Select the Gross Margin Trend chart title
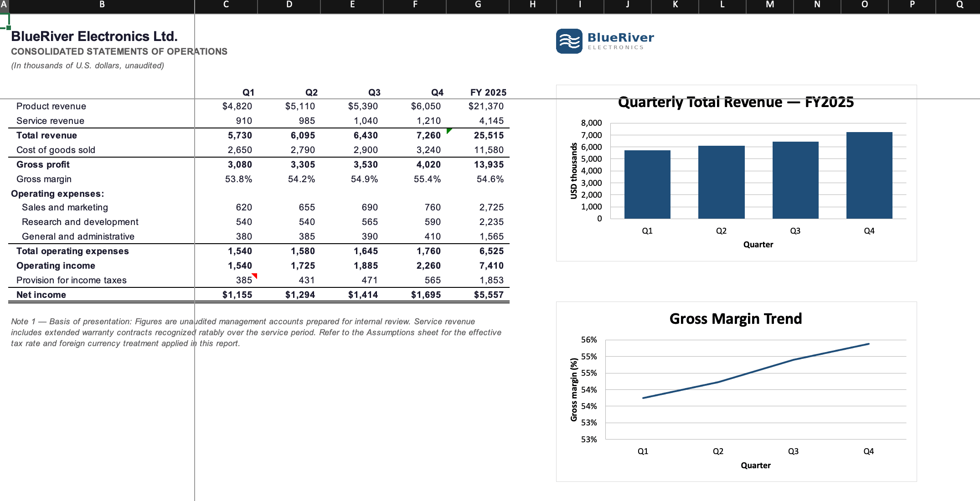This screenshot has width=980, height=501. coord(735,318)
